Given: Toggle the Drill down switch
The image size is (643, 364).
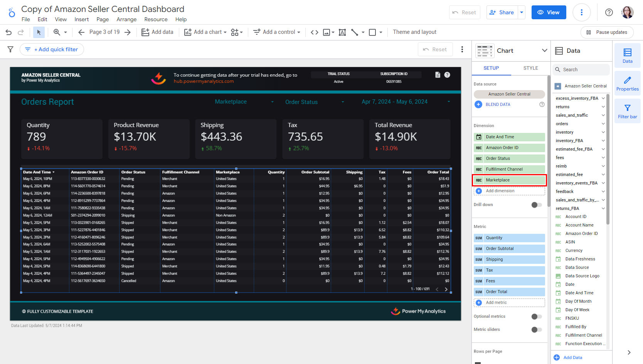Looking at the screenshot, I should pos(536,205).
